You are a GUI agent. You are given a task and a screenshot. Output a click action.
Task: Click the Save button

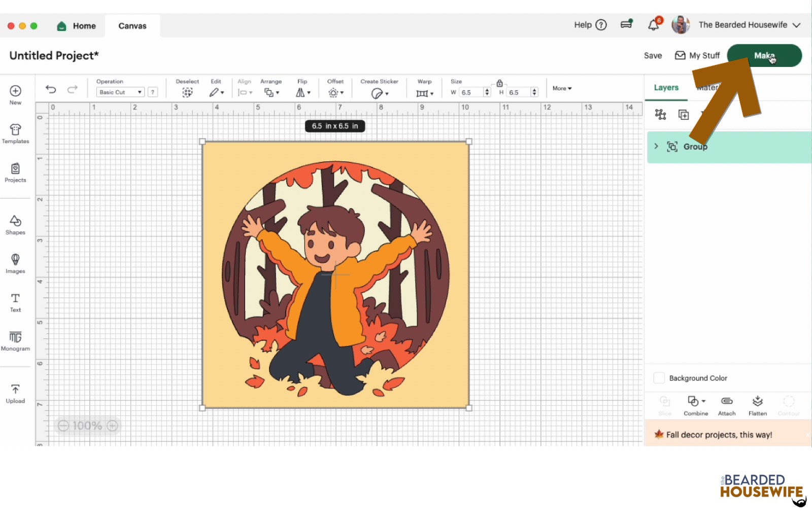[653, 56]
